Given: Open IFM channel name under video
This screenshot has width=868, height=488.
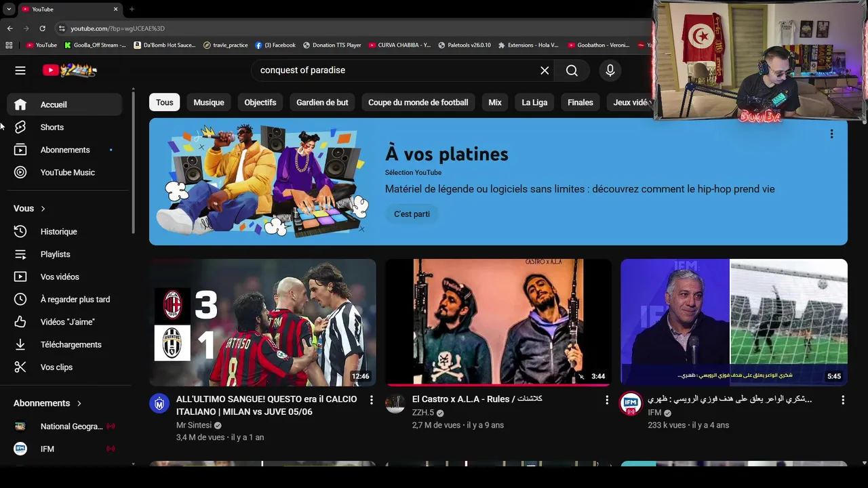Looking at the screenshot, I should point(654,413).
